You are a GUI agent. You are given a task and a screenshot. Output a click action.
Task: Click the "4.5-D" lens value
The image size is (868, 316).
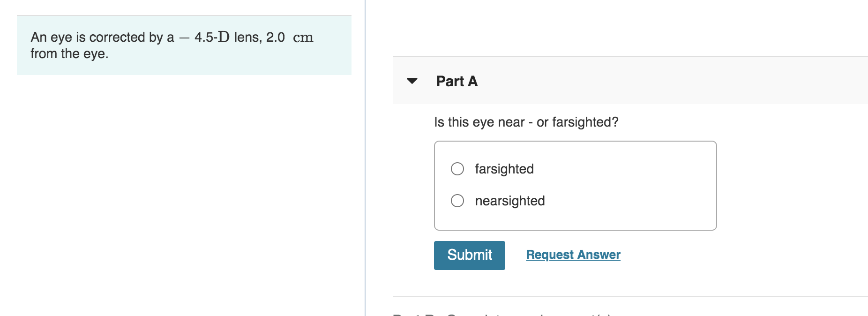tap(211, 37)
